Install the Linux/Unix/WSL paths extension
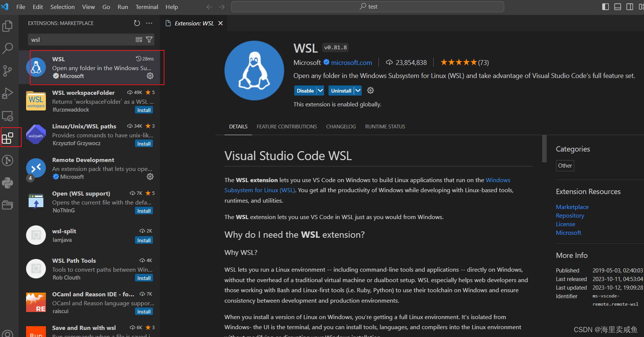The height and width of the screenshot is (337, 644). click(144, 143)
